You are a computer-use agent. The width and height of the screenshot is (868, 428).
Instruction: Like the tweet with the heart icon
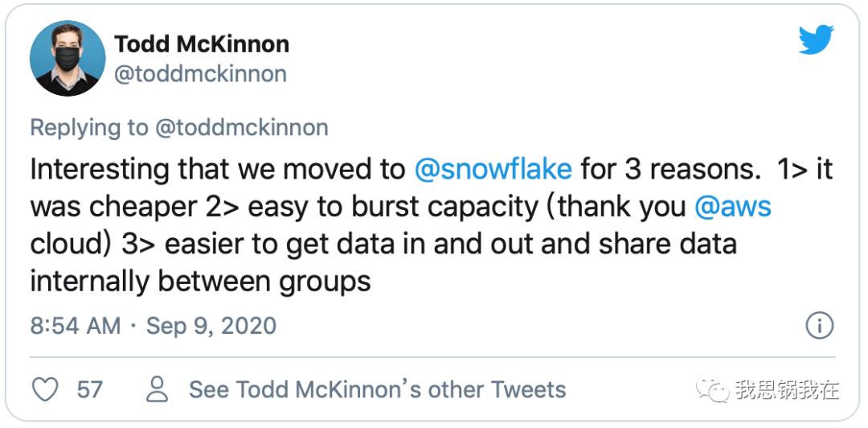pyautogui.click(x=45, y=389)
